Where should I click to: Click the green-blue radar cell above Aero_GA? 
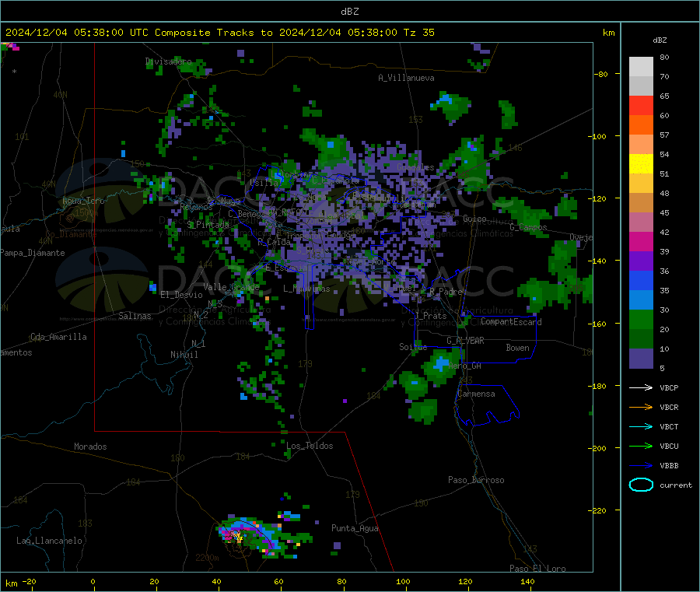point(441,366)
